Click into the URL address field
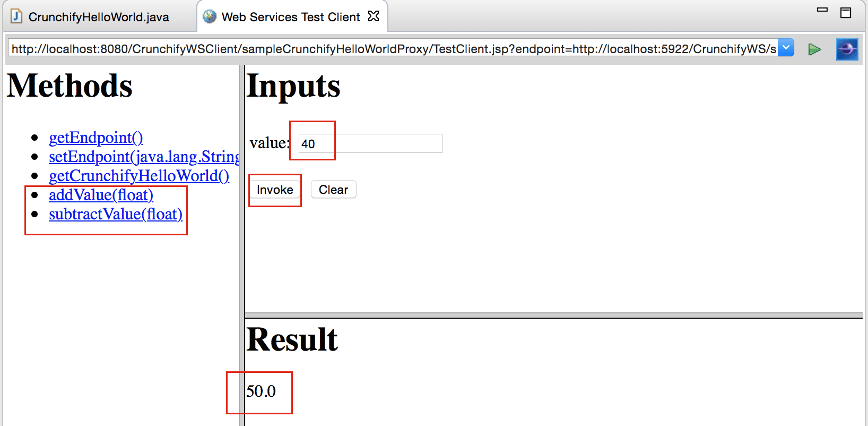Viewport: 868px width, 426px height. click(393, 49)
